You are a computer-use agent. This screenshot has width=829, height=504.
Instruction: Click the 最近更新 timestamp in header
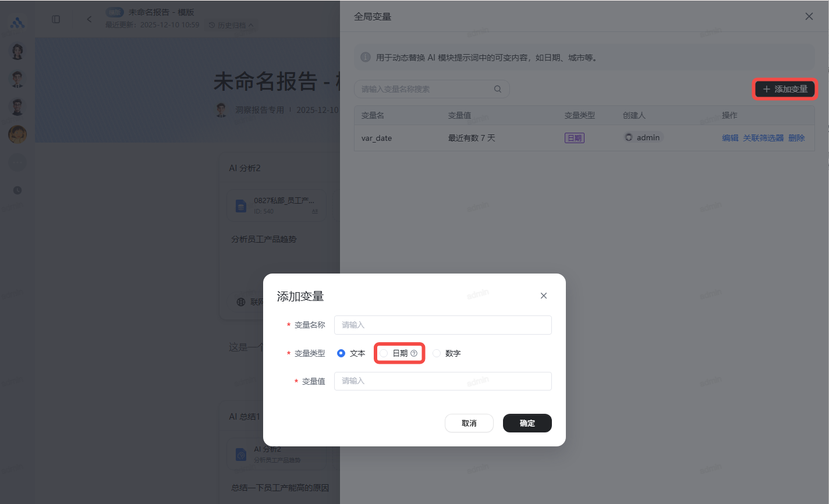153,25
